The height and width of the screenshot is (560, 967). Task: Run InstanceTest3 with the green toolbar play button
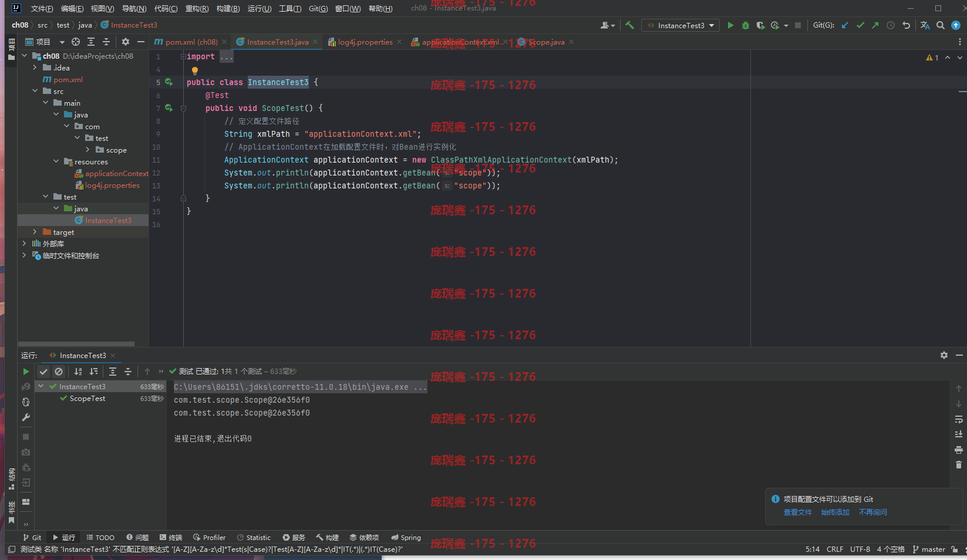[x=730, y=25]
